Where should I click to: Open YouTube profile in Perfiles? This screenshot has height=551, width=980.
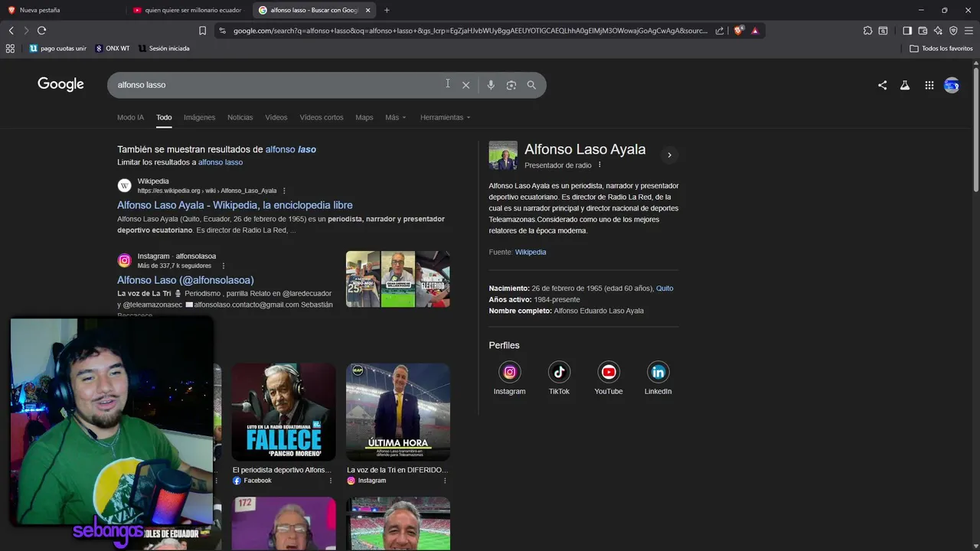(x=609, y=378)
